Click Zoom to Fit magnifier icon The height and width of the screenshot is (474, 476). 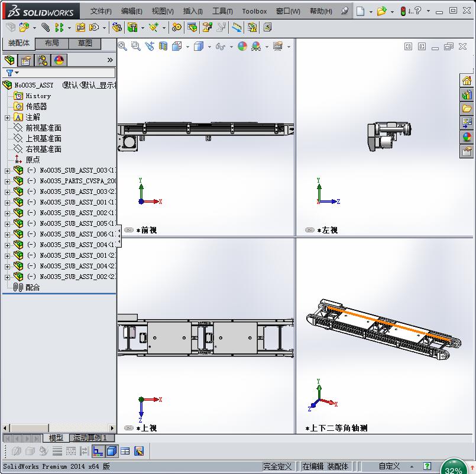[x=122, y=46]
